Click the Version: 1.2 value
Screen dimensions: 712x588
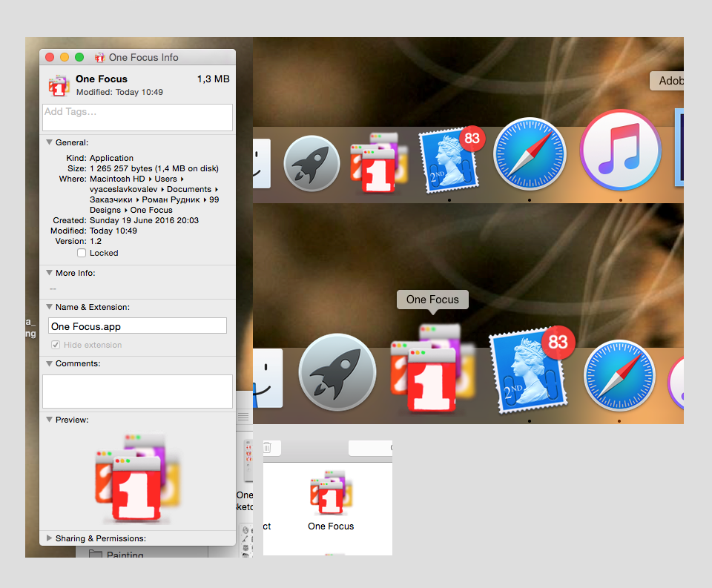pyautogui.click(x=96, y=241)
